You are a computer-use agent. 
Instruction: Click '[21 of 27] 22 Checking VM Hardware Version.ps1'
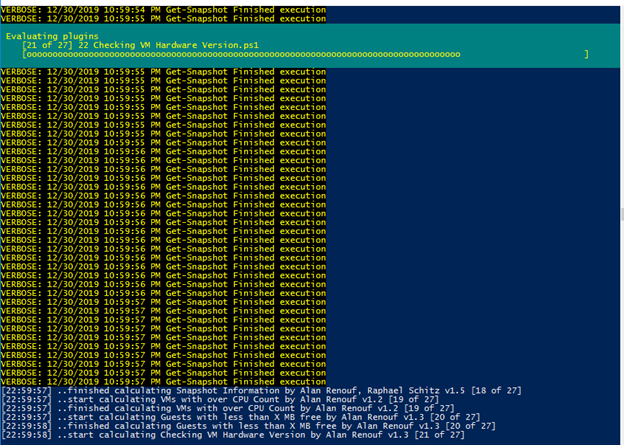(x=140, y=45)
